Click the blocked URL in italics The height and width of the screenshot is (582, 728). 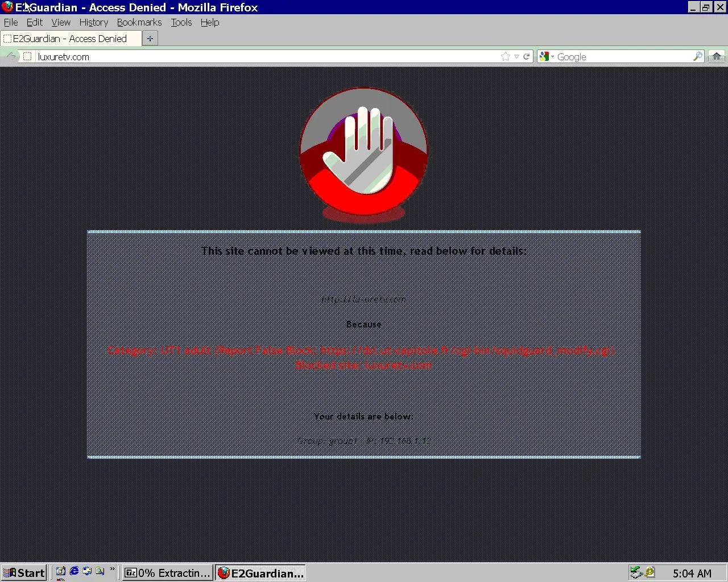[x=363, y=299]
